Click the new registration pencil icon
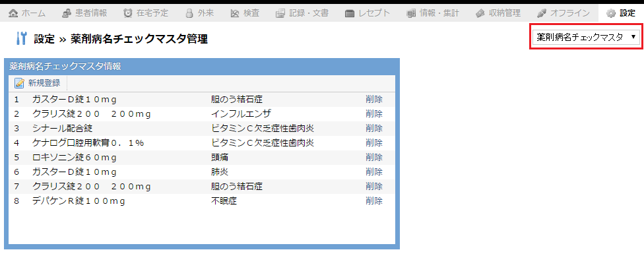The image size is (644, 254). point(19,83)
